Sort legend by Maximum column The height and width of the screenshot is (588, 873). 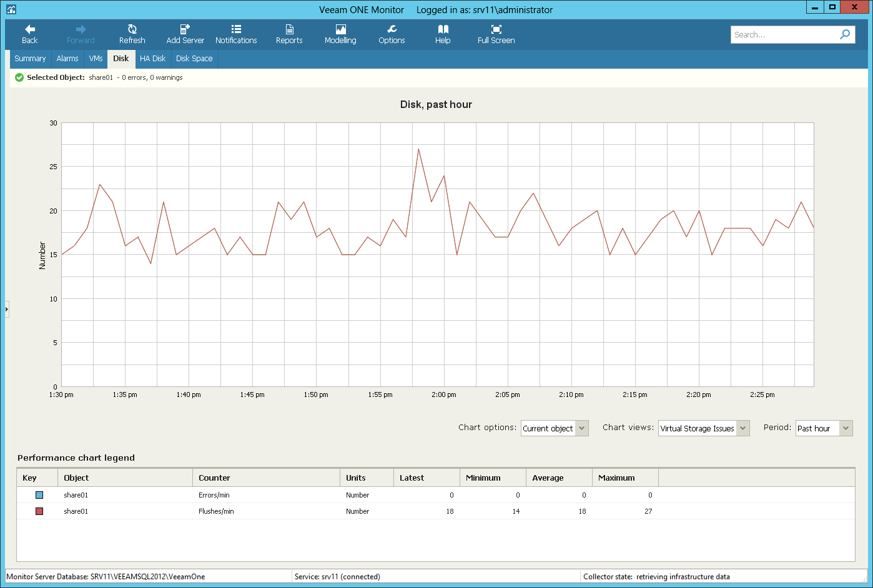point(625,478)
